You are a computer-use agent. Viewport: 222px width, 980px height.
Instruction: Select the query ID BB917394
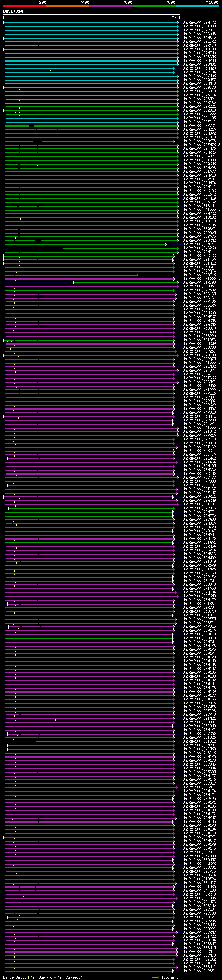[13, 11]
